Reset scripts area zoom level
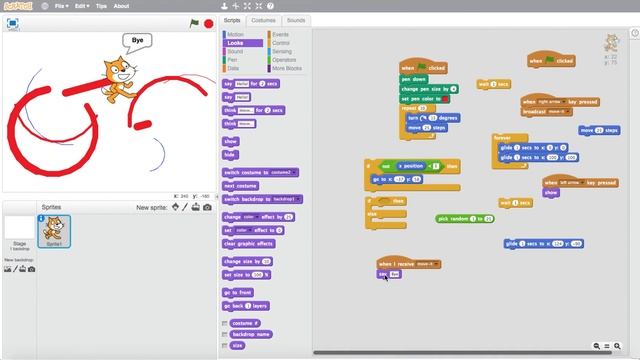Image resolution: width=640 pixels, height=360 pixels. [x=607, y=346]
